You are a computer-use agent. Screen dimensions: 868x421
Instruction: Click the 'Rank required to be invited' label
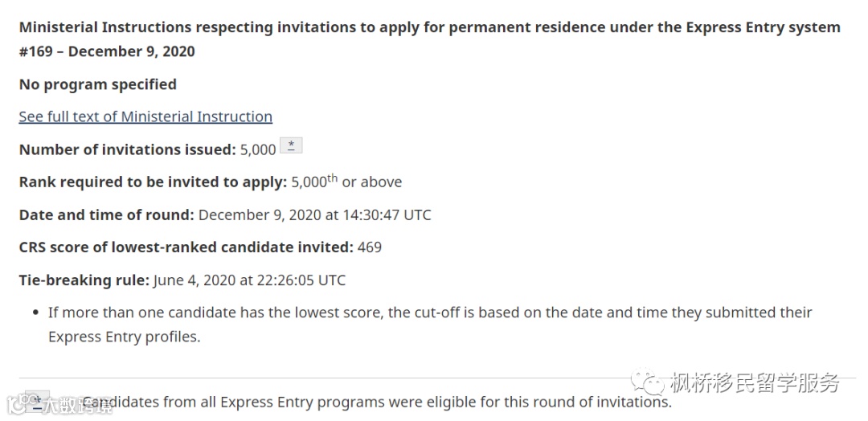(153, 182)
